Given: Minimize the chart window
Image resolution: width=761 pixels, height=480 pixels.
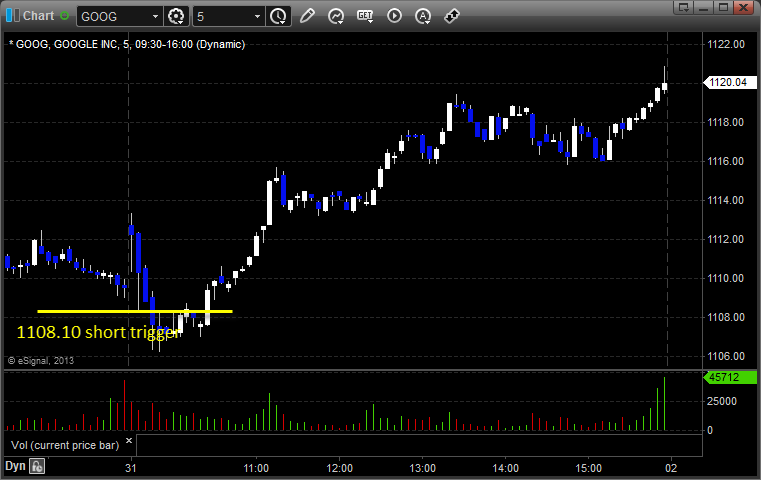Looking at the screenshot, I should [x=704, y=7].
